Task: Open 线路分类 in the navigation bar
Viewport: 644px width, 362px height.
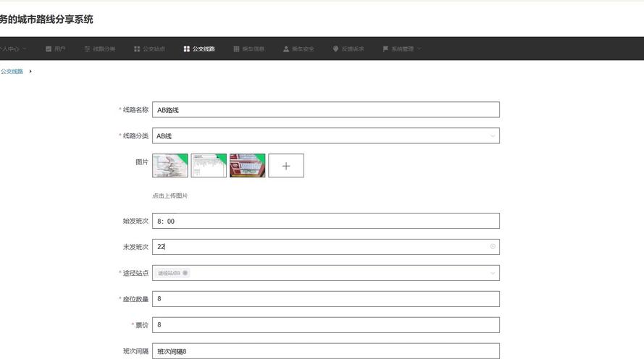Action: click(100, 49)
